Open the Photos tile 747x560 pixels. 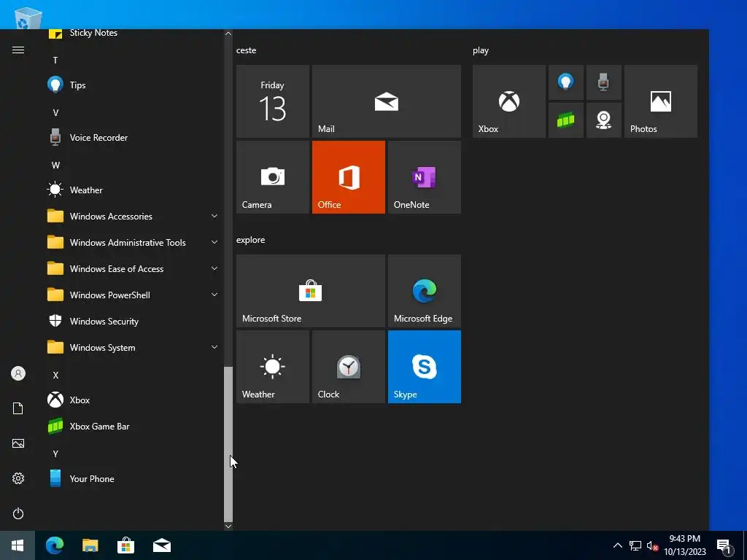(661, 101)
